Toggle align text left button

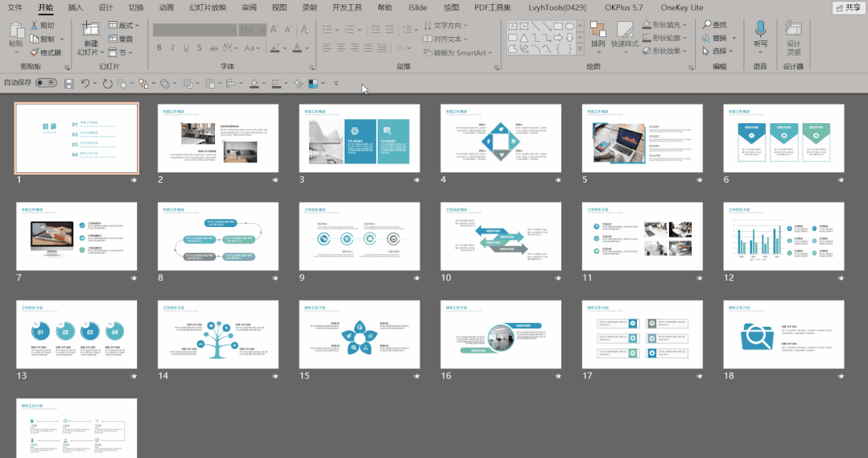pos(327,48)
